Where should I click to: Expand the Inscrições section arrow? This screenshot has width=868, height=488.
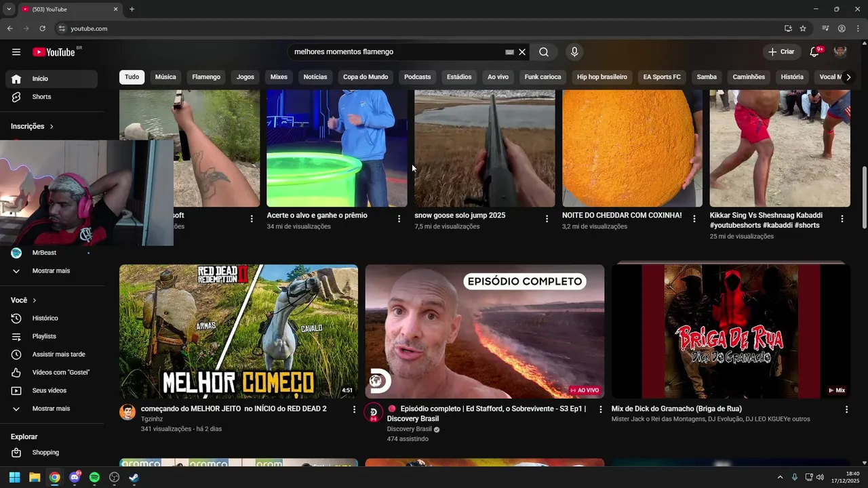coord(52,127)
